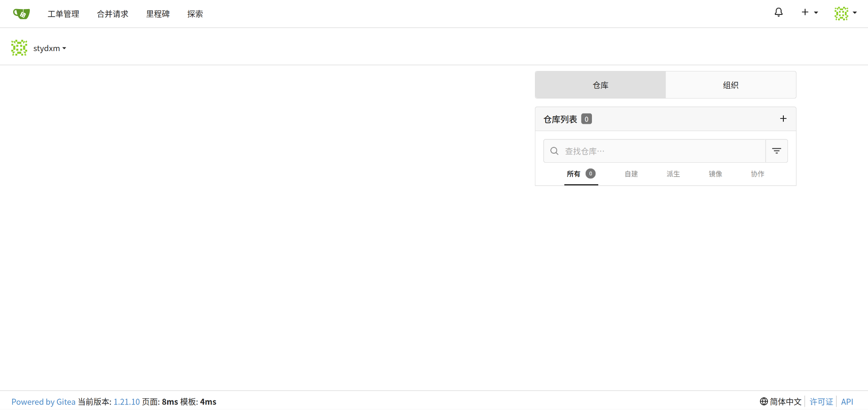868x410 pixels.
Task: Click the search magnifier icon in repo search
Action: [554, 151]
